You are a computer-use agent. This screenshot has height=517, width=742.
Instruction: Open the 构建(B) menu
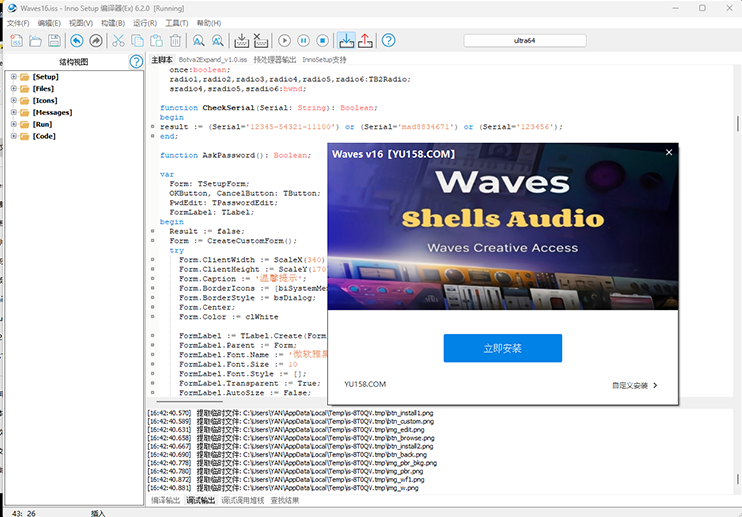tap(113, 22)
